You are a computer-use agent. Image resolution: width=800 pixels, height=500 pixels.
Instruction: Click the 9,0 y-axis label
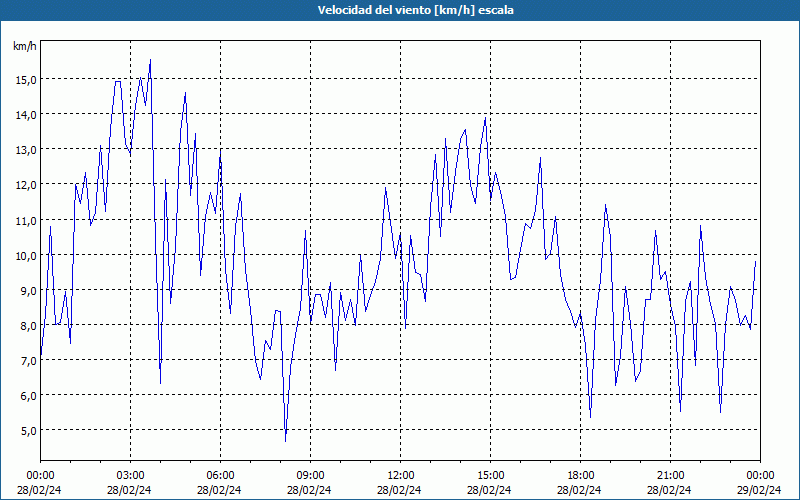[x=28, y=291]
